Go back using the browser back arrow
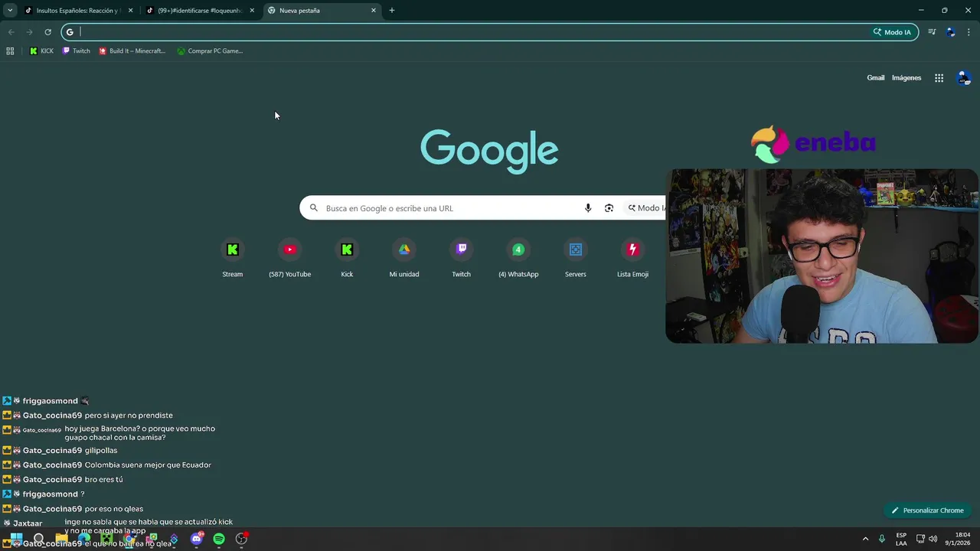Viewport: 980px width, 551px height. [x=11, y=32]
